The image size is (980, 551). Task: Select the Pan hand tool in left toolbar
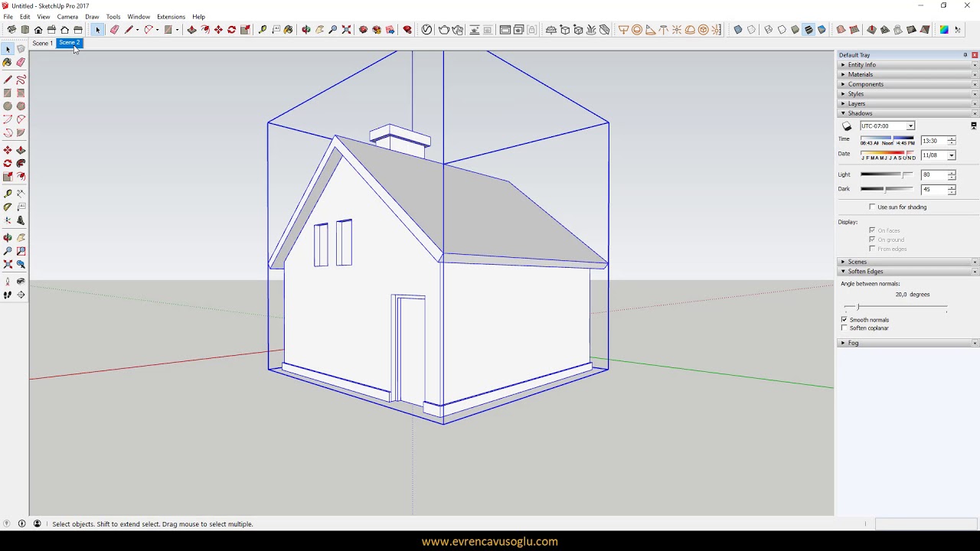pyautogui.click(x=21, y=238)
